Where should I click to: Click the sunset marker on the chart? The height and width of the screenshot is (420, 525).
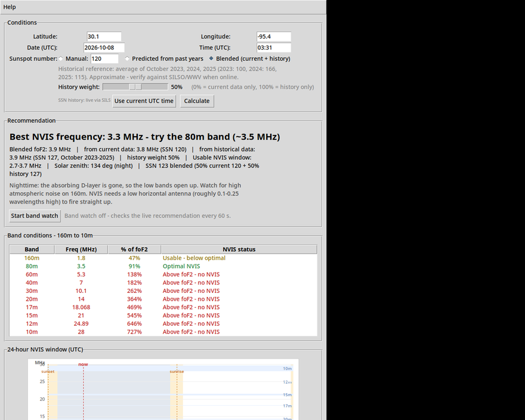coord(48,372)
